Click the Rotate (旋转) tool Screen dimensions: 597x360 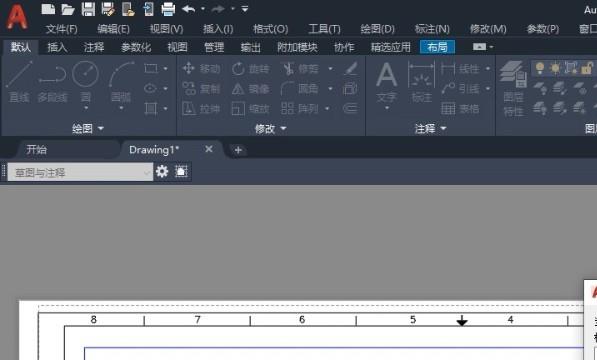(x=251, y=68)
